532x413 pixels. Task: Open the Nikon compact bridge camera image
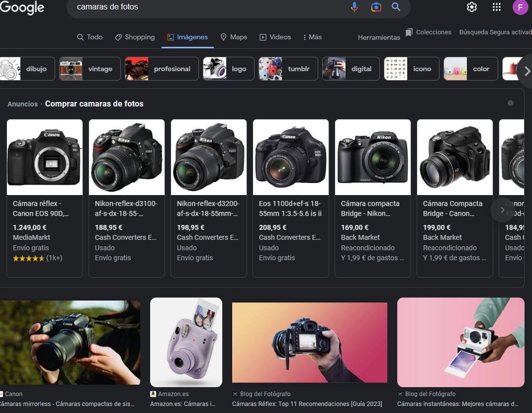click(x=373, y=157)
